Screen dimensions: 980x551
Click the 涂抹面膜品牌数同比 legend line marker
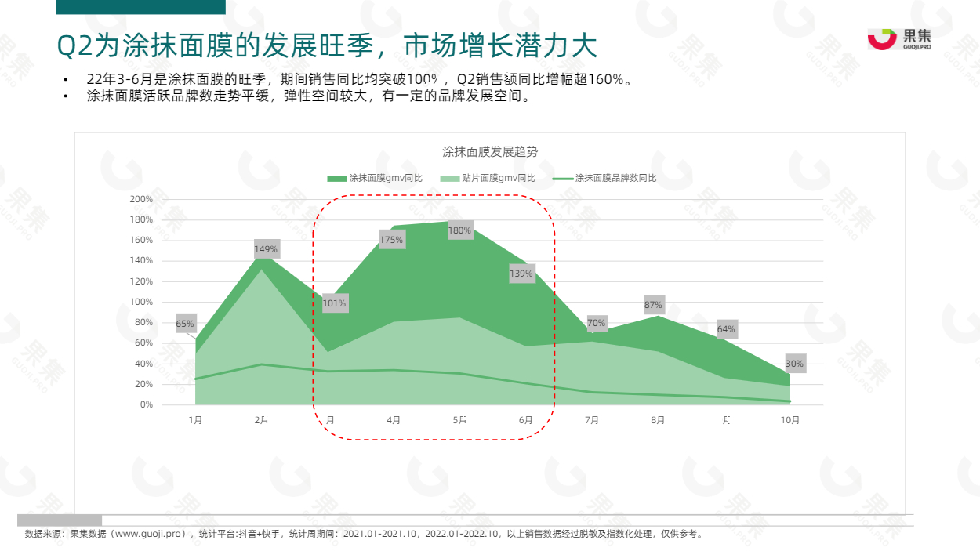point(563,179)
